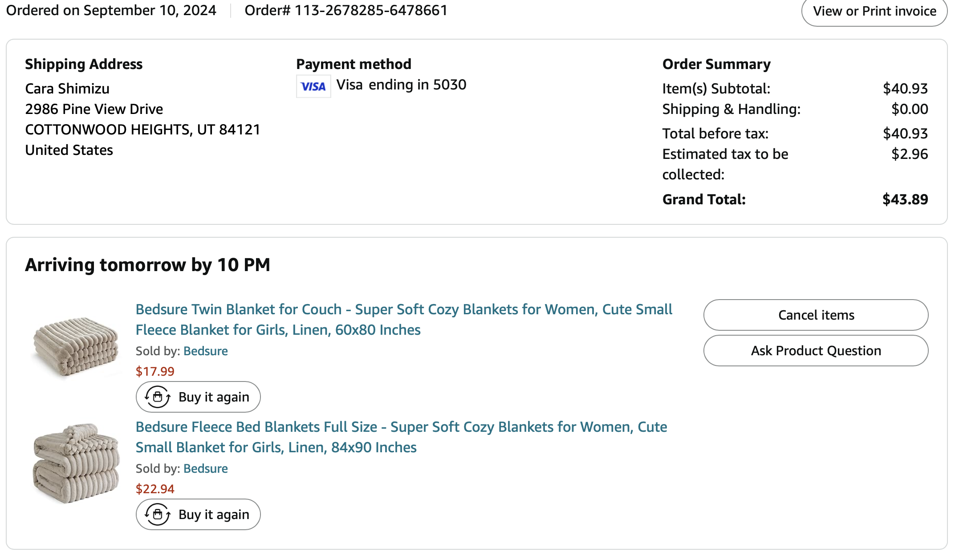
Task: Click the reorder icon for Twin Blanket
Action: click(x=158, y=397)
